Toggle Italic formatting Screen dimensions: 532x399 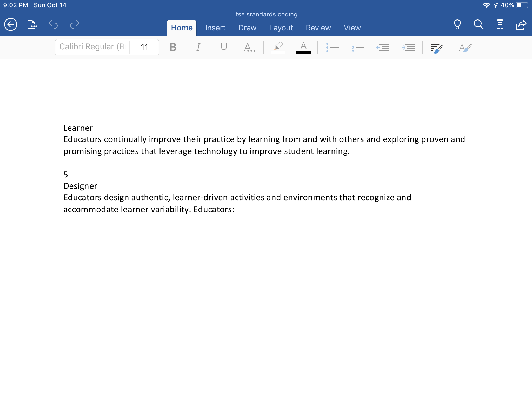(198, 47)
